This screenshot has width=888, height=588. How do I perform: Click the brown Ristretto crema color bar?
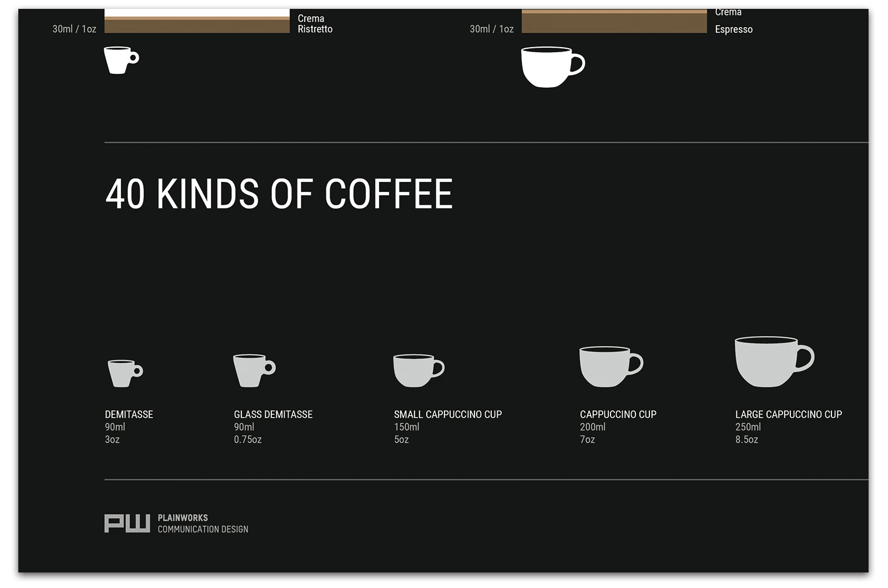197,24
